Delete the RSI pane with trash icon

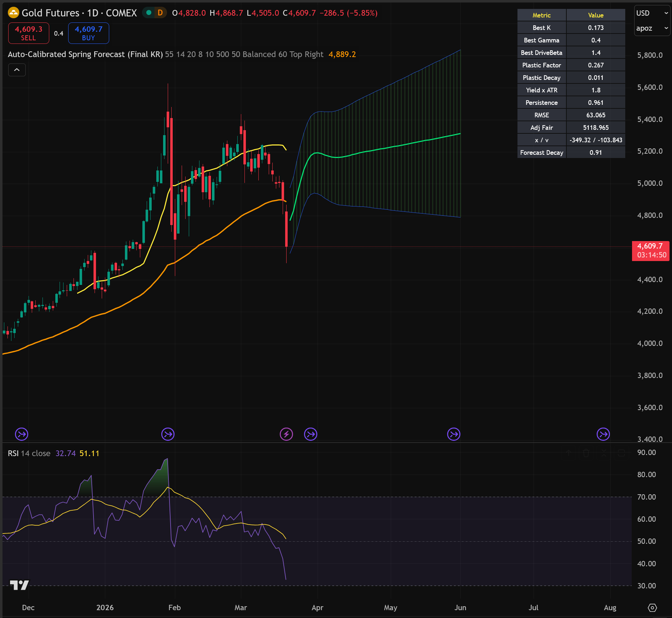(x=586, y=453)
